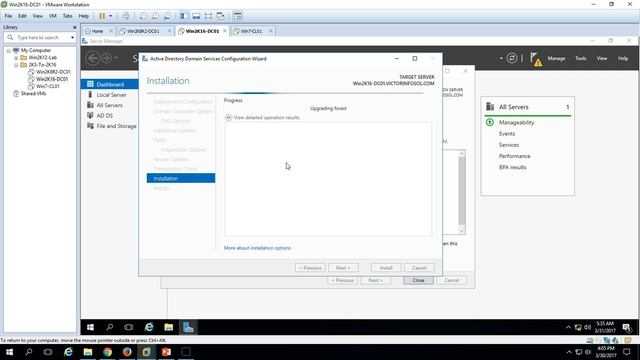Open the VMware Help menu

pos(84,16)
